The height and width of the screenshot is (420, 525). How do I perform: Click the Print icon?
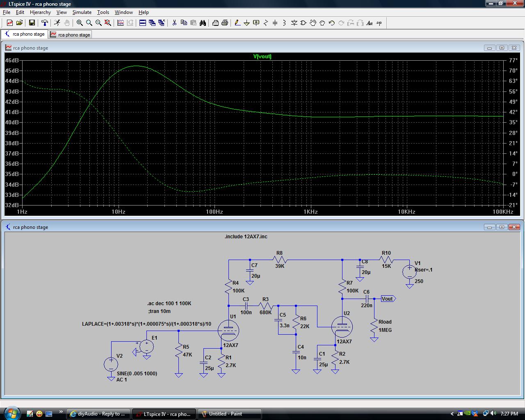tap(215, 23)
